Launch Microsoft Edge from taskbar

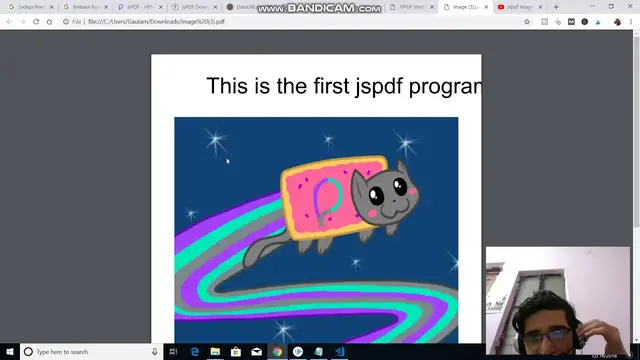[195, 351]
